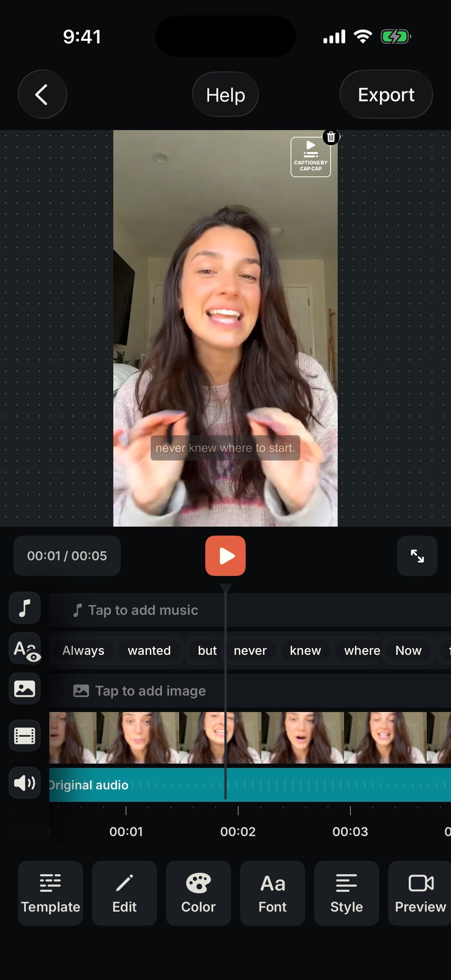Select the video filmstrip clip
451x980 pixels.
pos(250,738)
